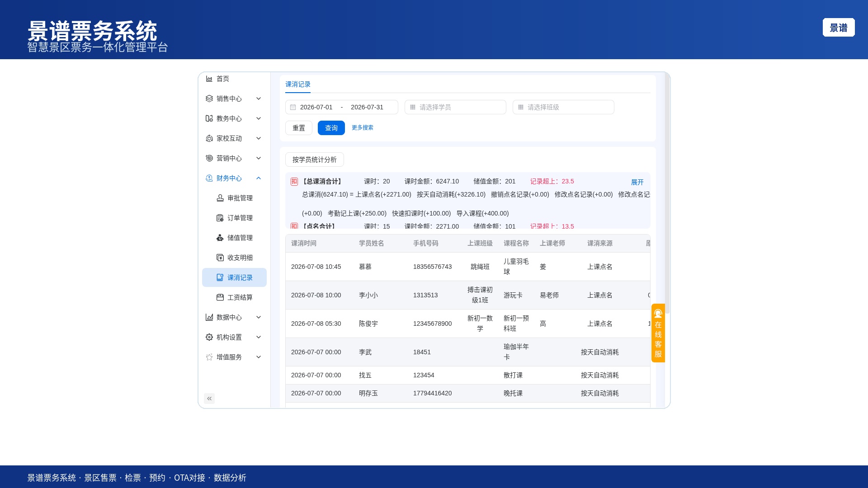This screenshot has width=868, height=488.
Task: Collapse the 财务中心 chevron
Action: click(x=259, y=178)
